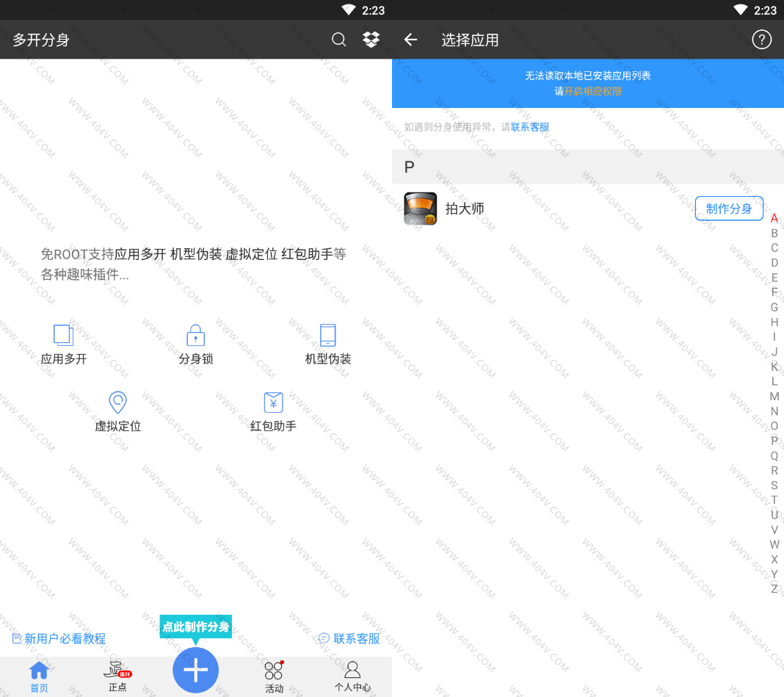784x697 pixels.
Task: Tap the 拍大师 app icon thumbnail
Action: point(421,209)
